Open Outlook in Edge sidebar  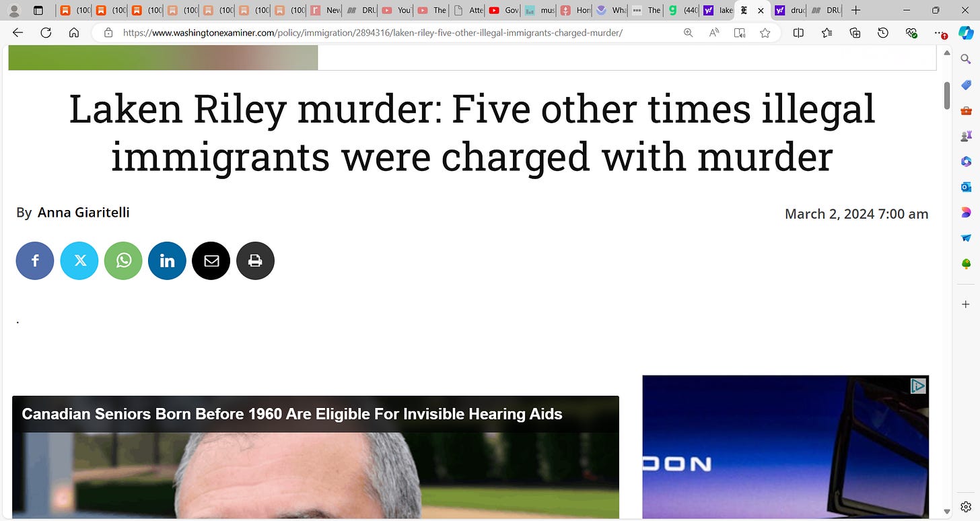coord(967,186)
